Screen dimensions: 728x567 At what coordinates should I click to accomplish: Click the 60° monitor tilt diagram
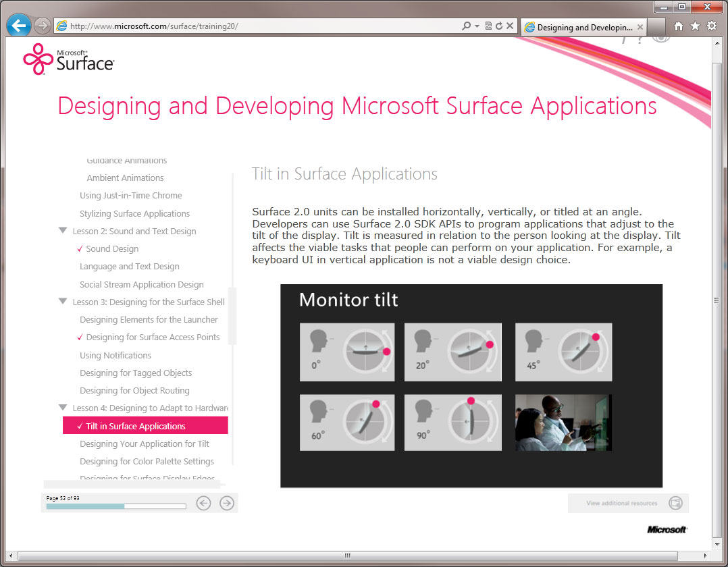pyautogui.click(x=347, y=423)
